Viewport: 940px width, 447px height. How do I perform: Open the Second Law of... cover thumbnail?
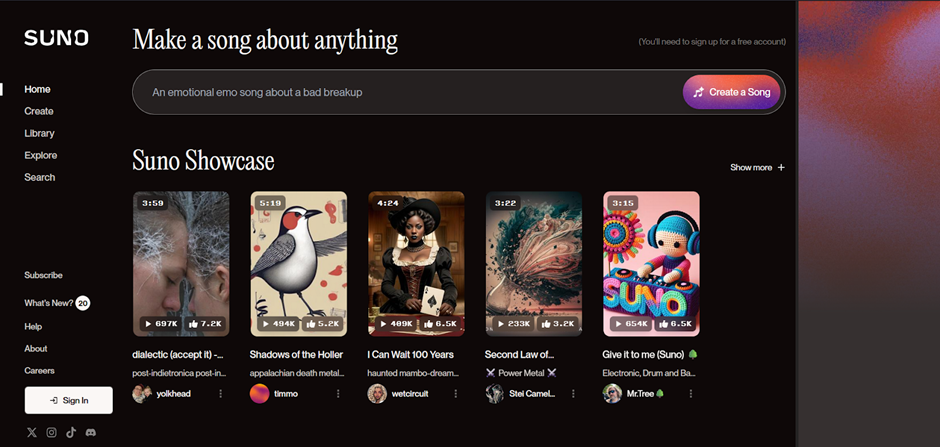tap(534, 264)
